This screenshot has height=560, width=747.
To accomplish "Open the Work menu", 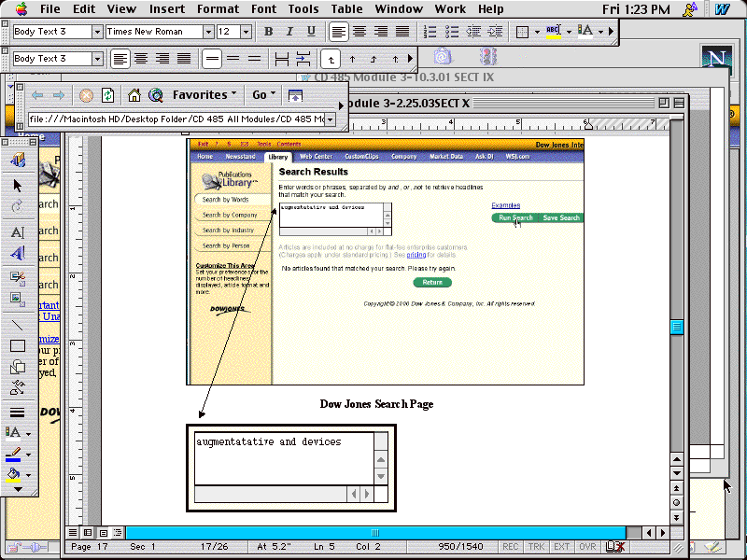I will point(450,9).
